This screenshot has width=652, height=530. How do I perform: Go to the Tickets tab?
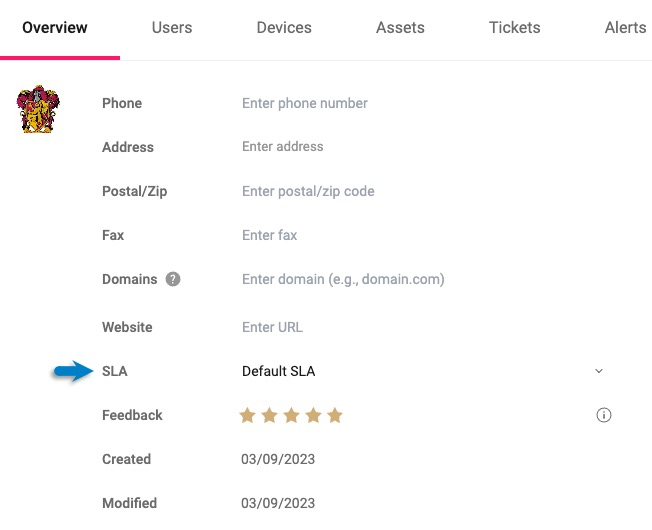(x=514, y=27)
